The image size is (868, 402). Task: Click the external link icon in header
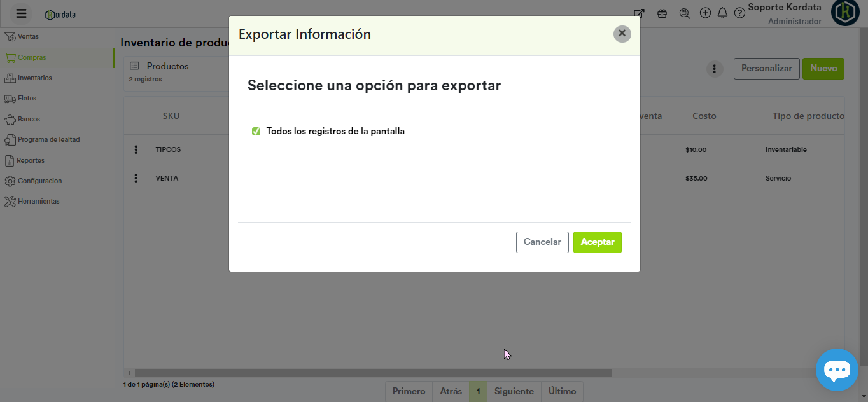[639, 13]
